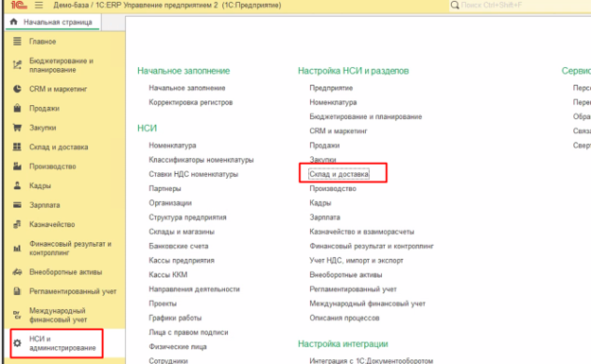Image resolution: width=591 pixels, height=364 pixels.
Task: Click the Кадры person icon
Action: tap(17, 185)
